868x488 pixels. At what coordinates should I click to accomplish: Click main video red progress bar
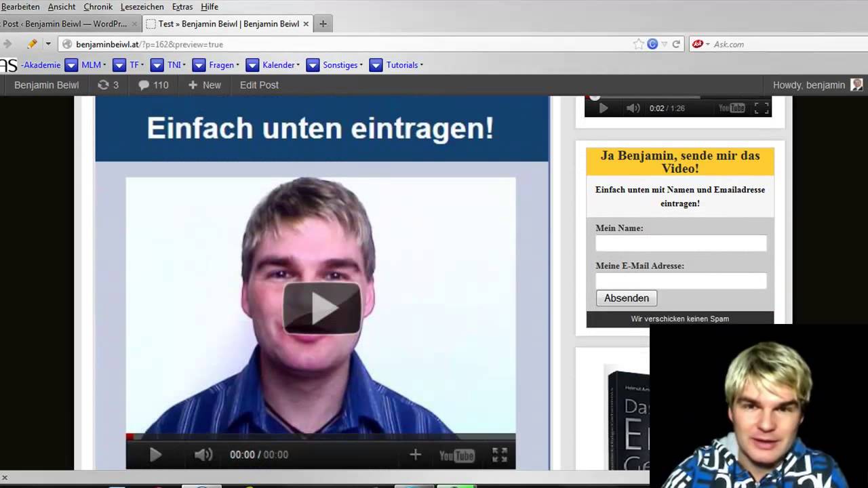click(x=321, y=436)
